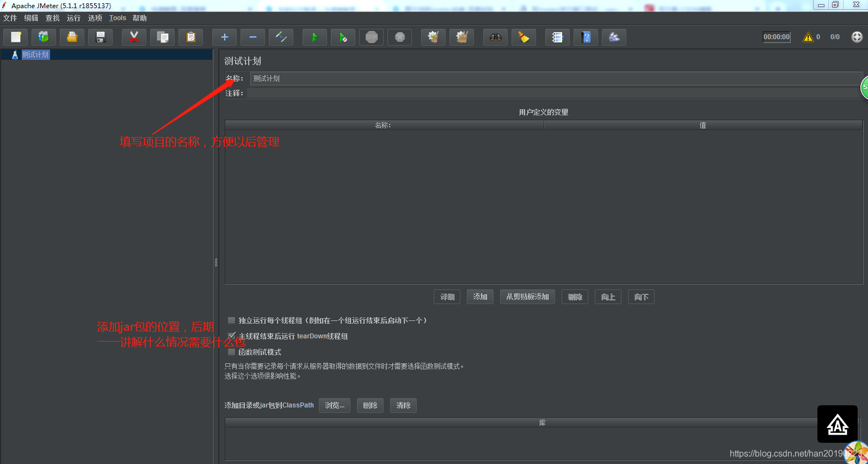
Task: Open the 文件 menu
Action: (10, 18)
